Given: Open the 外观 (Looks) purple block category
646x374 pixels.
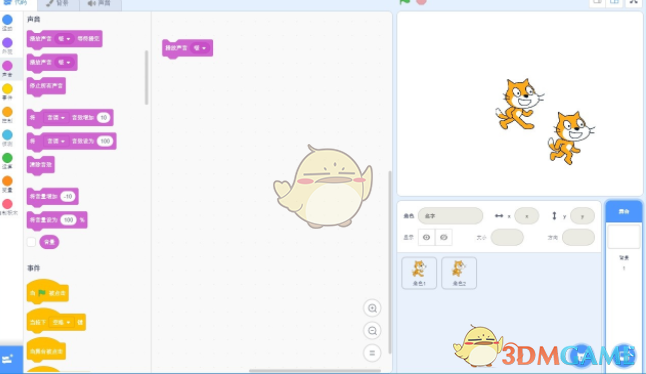Looking at the screenshot, I should point(7,45).
